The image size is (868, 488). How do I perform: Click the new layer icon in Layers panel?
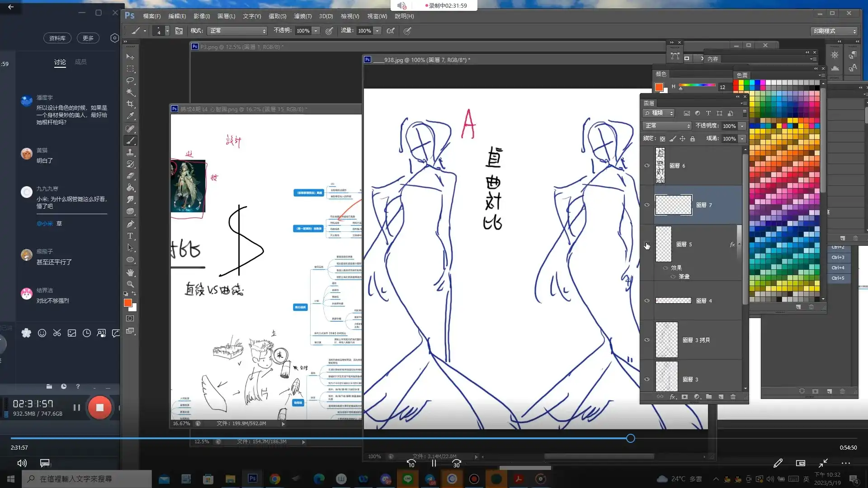[x=722, y=397]
